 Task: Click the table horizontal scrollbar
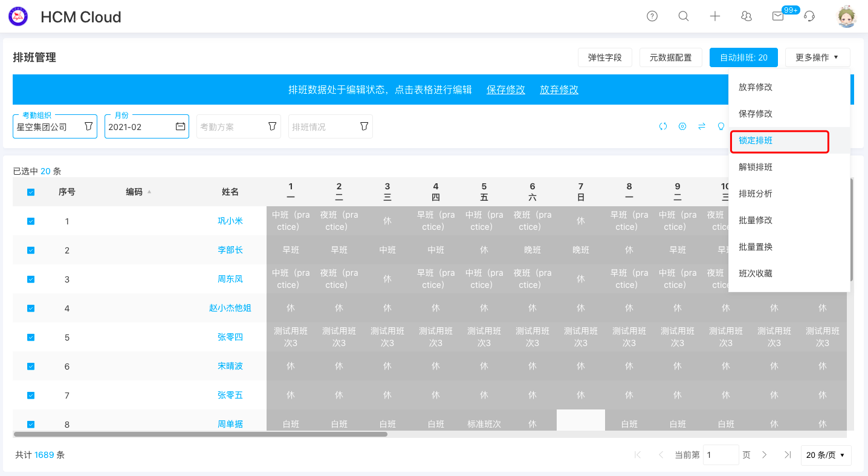pyautogui.click(x=200, y=434)
